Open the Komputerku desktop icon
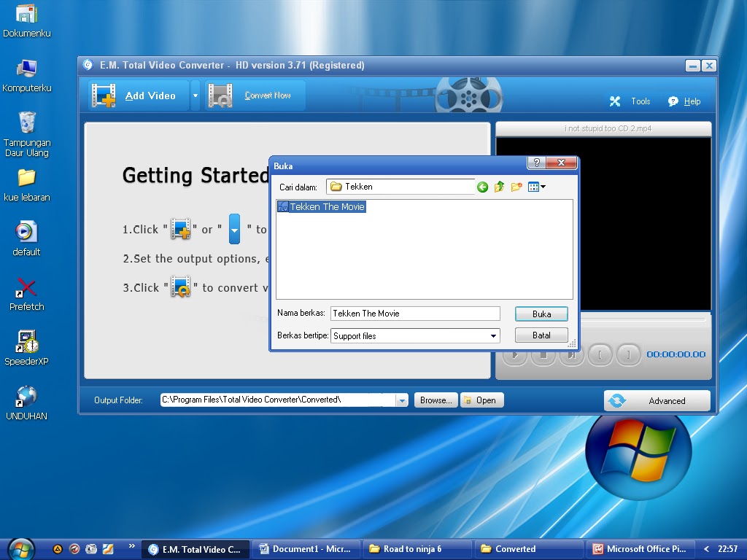747x560 pixels. coord(27,76)
